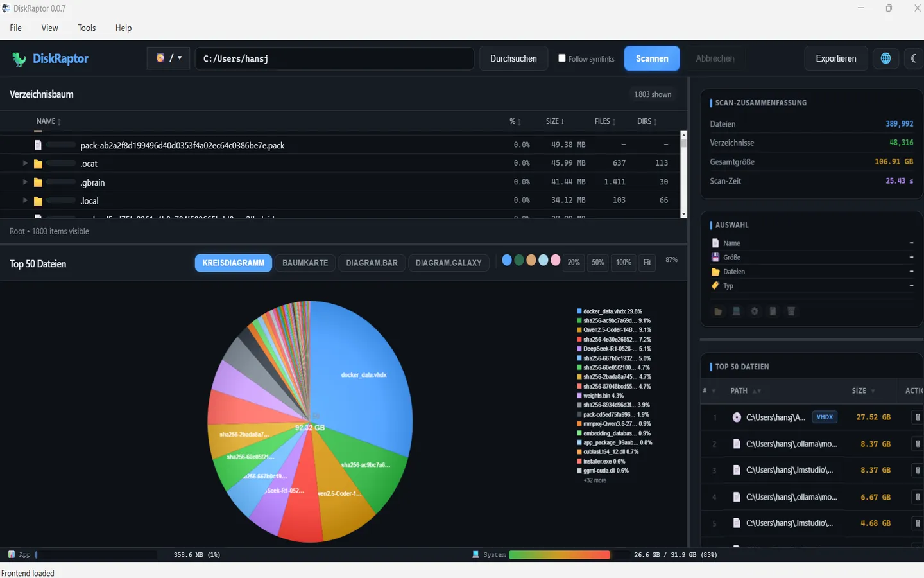924x578 pixels.
Task: Click the System memory usage bar
Action: [x=569, y=554]
